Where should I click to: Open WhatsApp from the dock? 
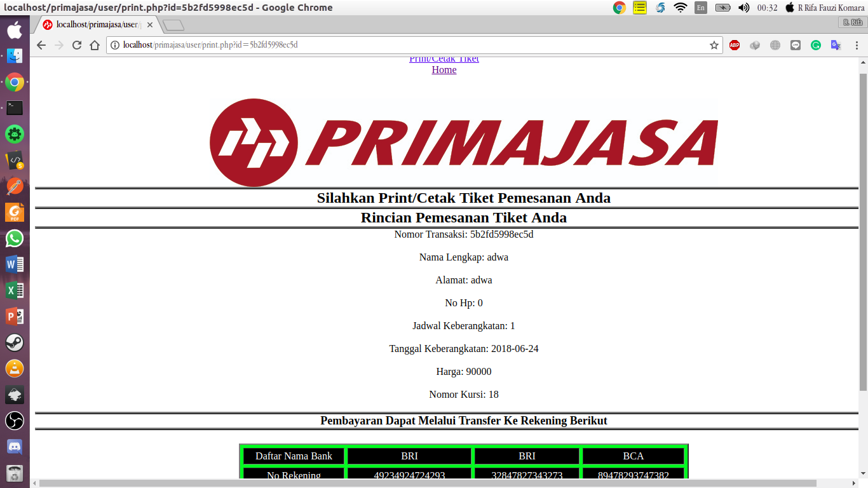click(15, 238)
